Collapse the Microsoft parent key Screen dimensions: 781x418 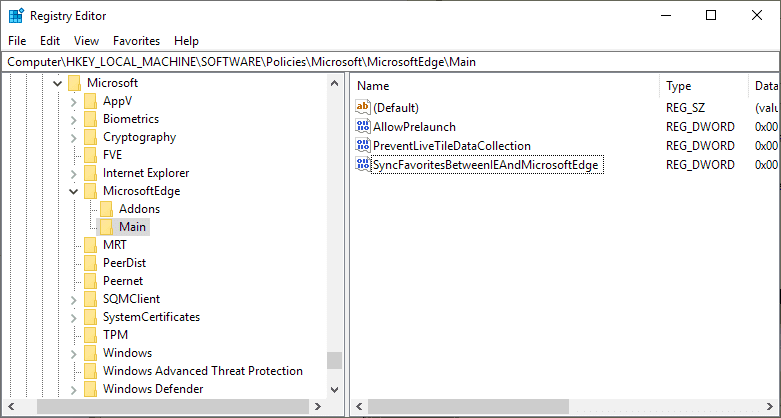57,83
